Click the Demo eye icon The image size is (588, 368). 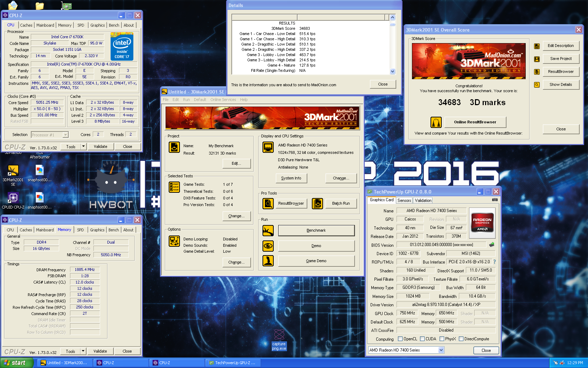click(268, 246)
